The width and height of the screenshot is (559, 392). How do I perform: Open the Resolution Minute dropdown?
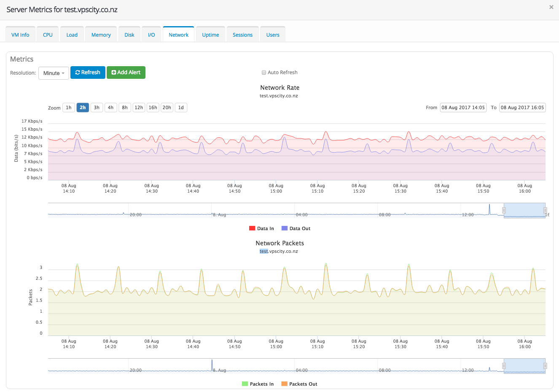pyautogui.click(x=54, y=73)
